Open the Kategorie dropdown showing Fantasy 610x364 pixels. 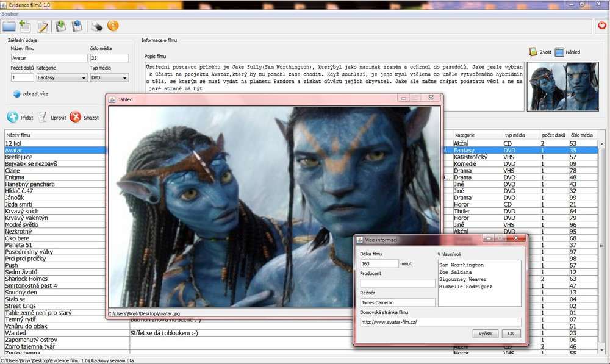(62, 78)
